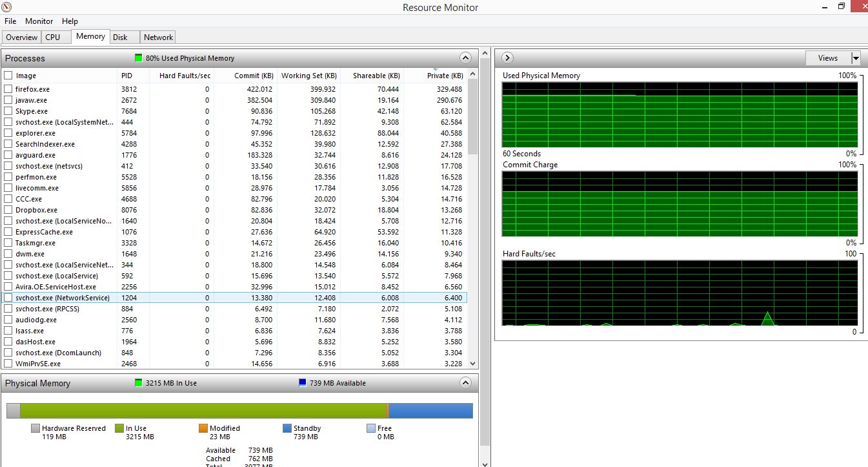The image size is (868, 467).
Task: Click the Used Physical Memory graph
Action: click(x=680, y=115)
